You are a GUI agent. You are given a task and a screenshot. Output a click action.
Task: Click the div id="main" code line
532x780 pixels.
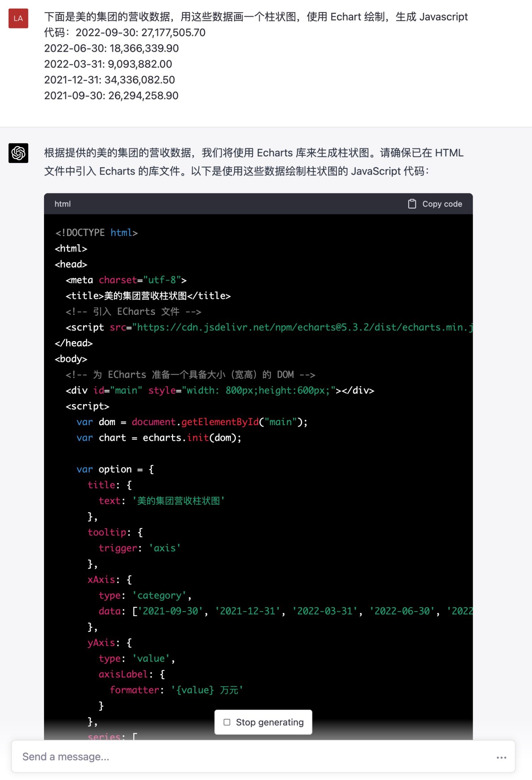(220, 390)
